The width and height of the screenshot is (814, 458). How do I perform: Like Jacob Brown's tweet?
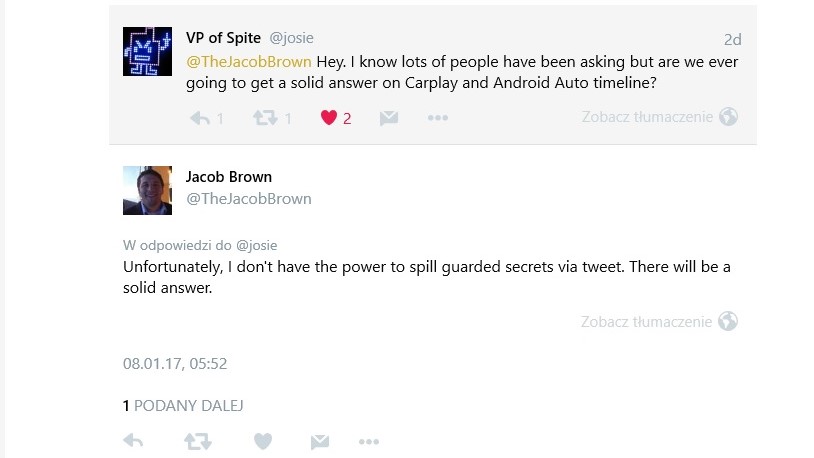click(263, 441)
